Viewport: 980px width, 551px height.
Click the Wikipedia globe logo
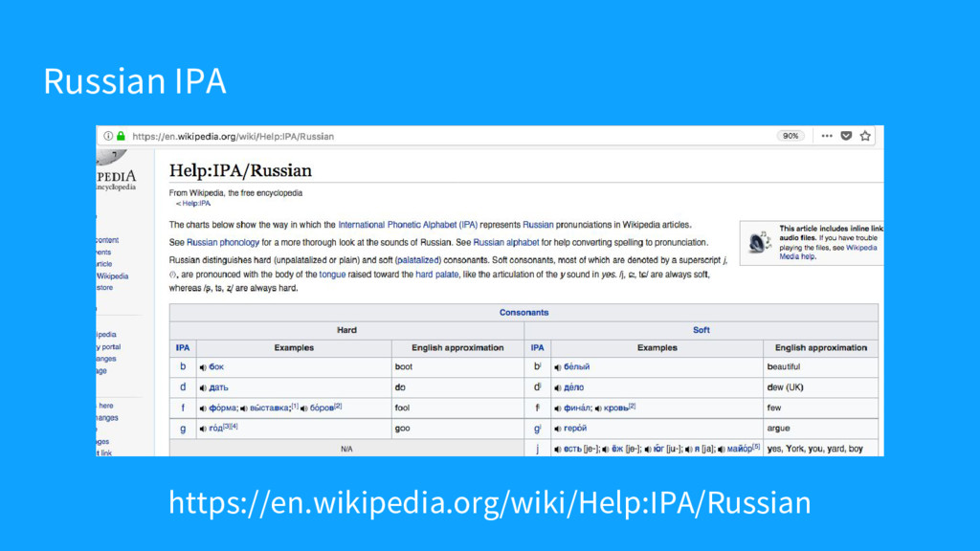(111, 156)
